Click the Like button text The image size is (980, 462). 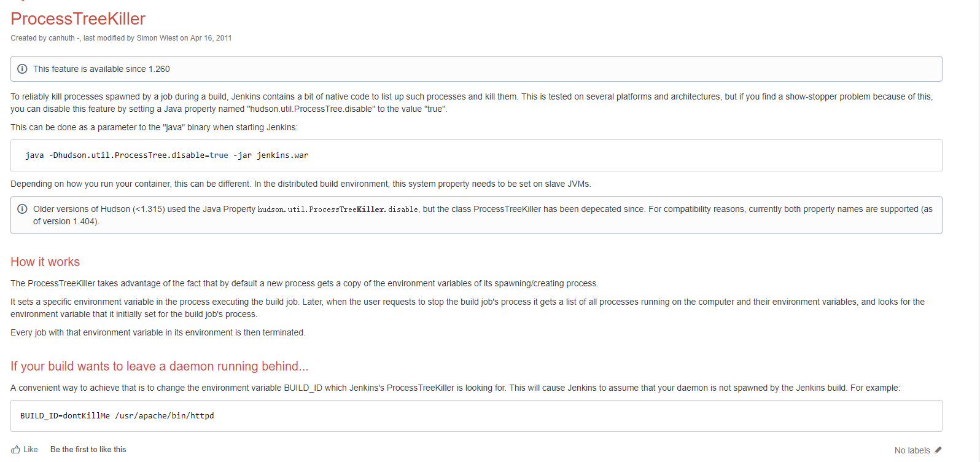coord(31,450)
